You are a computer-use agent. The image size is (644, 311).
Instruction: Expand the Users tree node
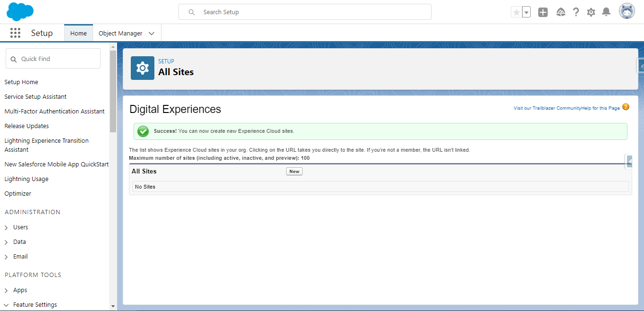(6, 227)
